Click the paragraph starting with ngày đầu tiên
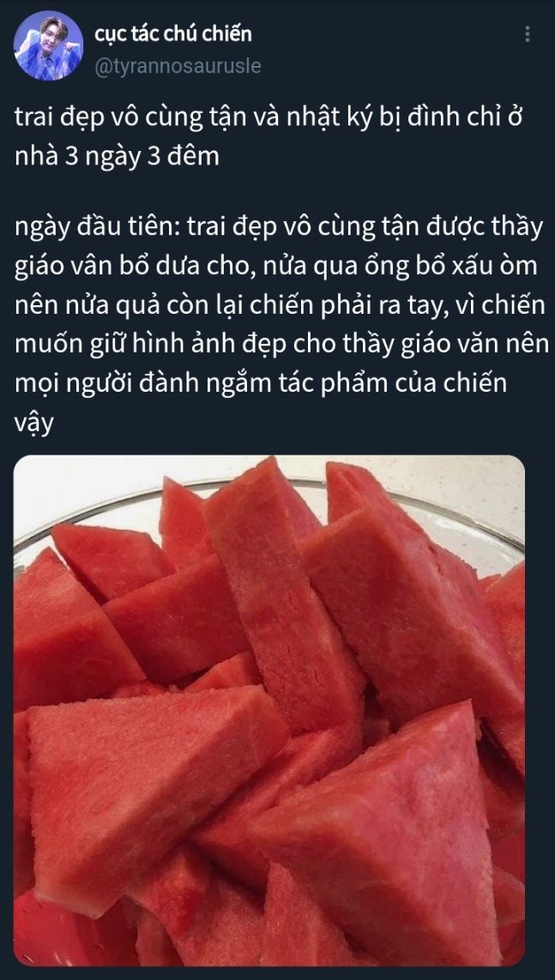Screen dimensions: 555x980 tap(281, 324)
